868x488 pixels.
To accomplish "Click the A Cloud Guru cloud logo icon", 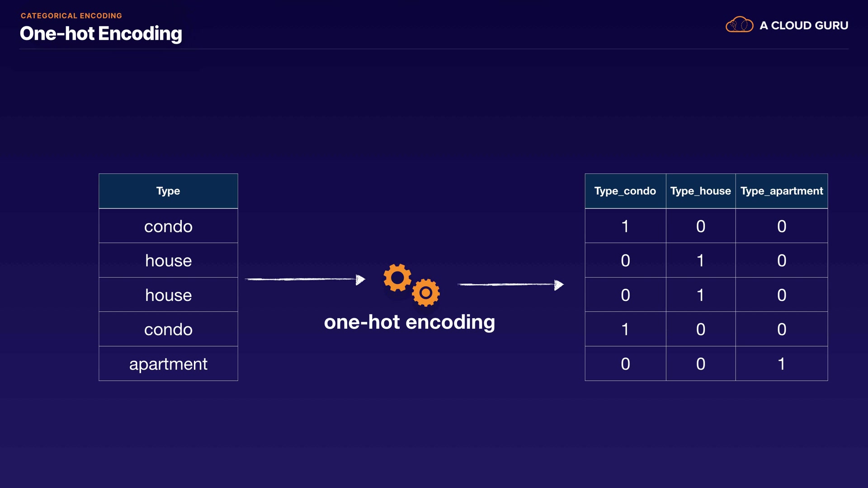I will point(739,25).
